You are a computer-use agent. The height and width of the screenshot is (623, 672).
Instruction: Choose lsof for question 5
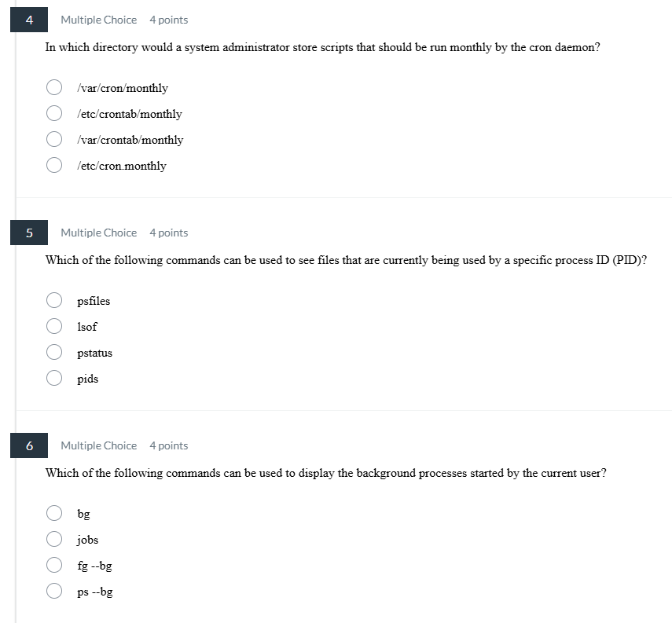[x=53, y=325]
